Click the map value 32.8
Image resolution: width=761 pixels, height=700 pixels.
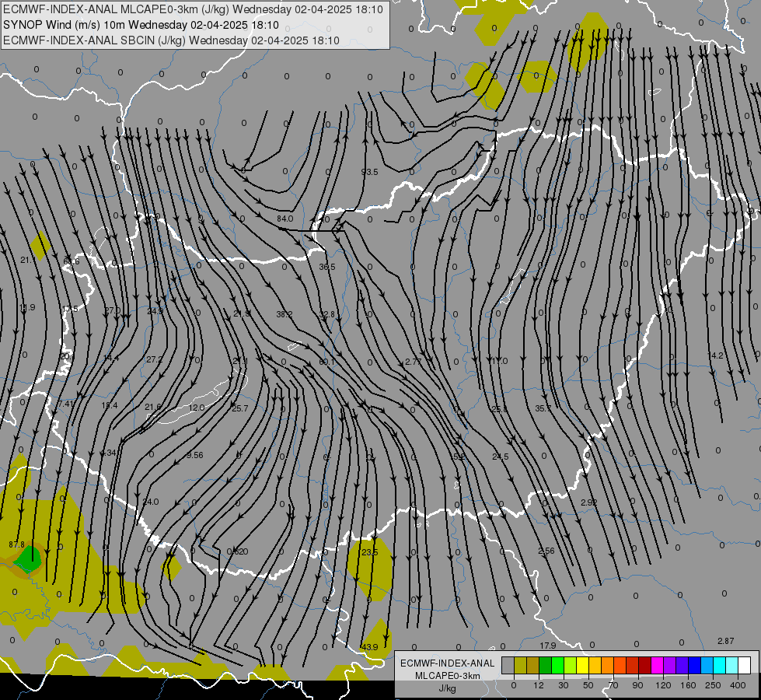[x=327, y=314]
